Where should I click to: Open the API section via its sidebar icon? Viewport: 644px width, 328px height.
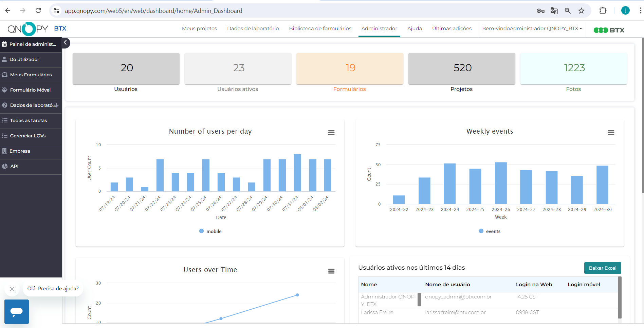pyautogui.click(x=4, y=166)
